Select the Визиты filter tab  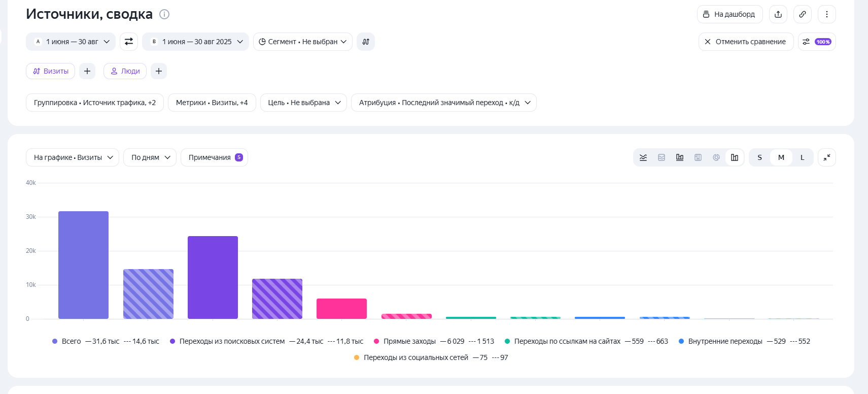51,71
